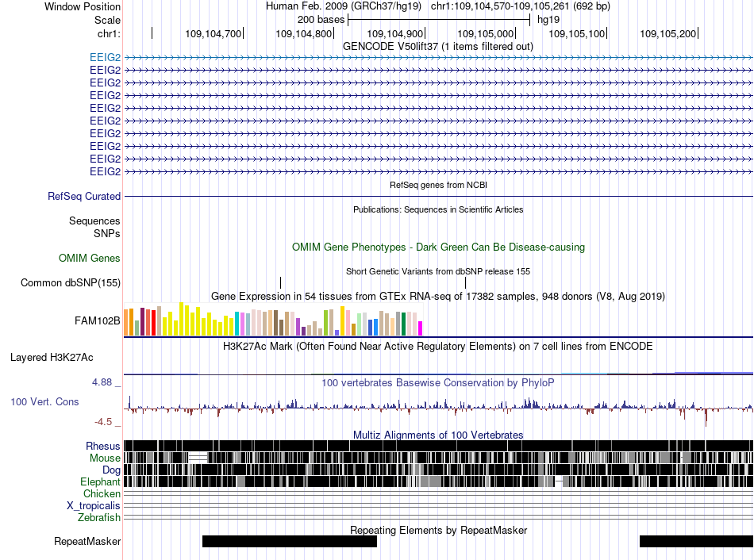Click the Dog alignment label

coord(111,470)
